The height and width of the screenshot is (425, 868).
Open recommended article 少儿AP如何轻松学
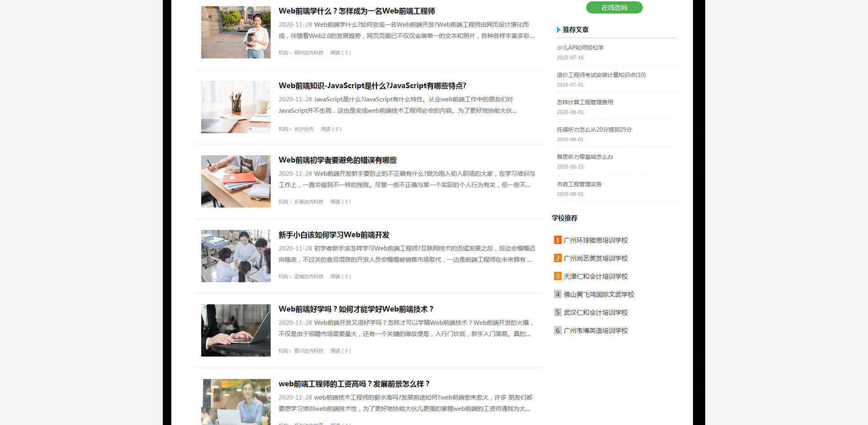pos(580,48)
